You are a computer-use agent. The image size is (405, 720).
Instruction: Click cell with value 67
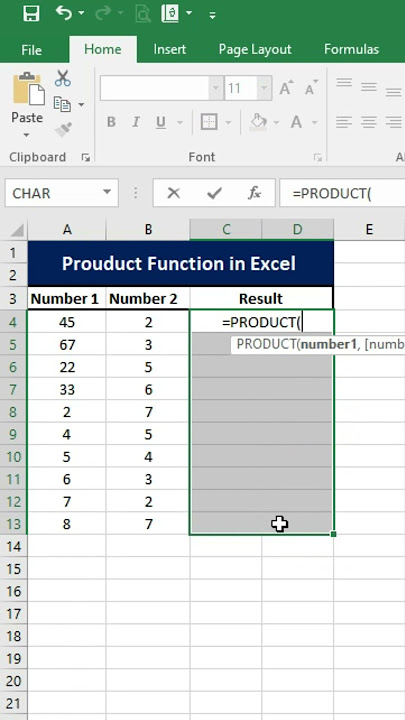[x=67, y=345]
